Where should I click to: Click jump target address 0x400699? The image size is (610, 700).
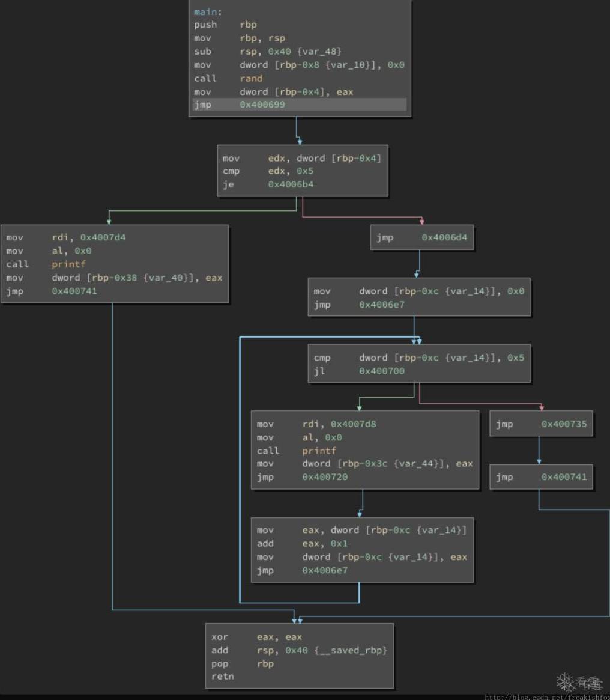262,105
